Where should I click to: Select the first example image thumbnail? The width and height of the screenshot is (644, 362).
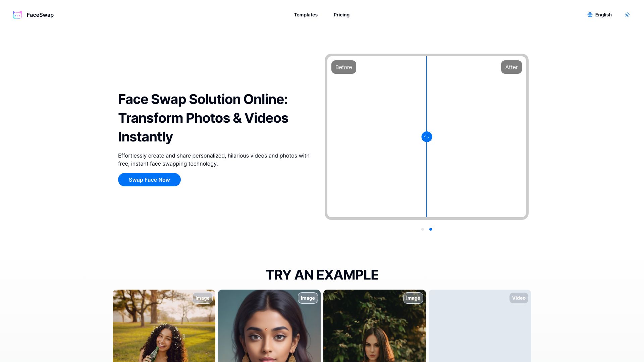pyautogui.click(x=164, y=326)
